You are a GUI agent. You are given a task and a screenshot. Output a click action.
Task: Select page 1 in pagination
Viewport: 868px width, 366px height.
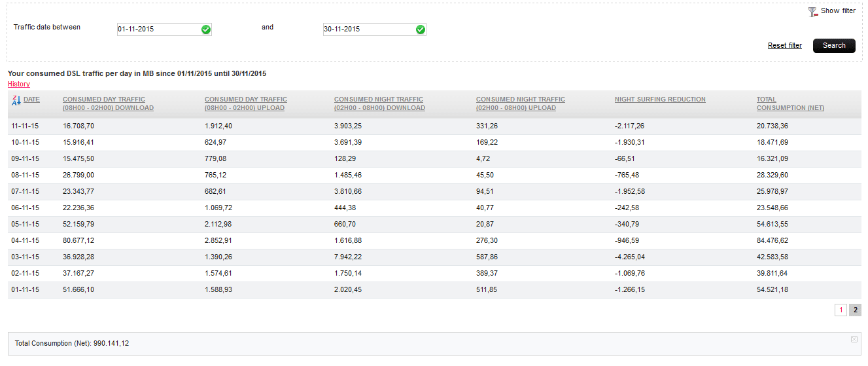(x=841, y=310)
